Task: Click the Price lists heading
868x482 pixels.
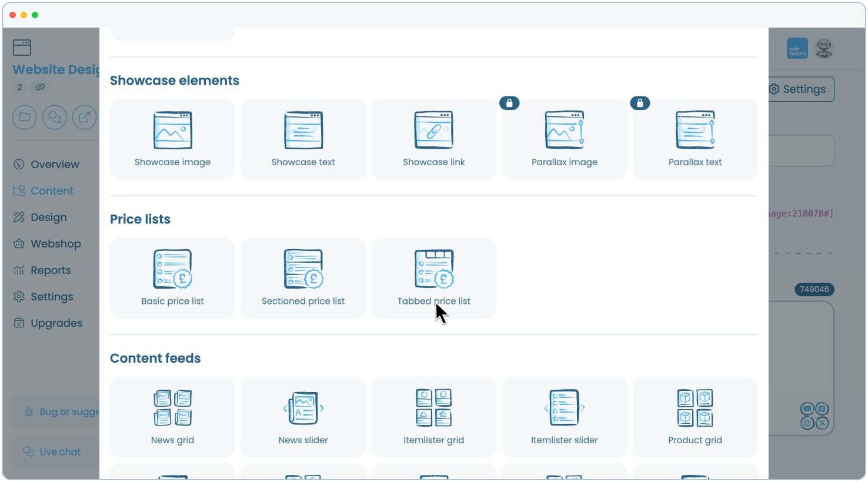Action: tap(140, 219)
